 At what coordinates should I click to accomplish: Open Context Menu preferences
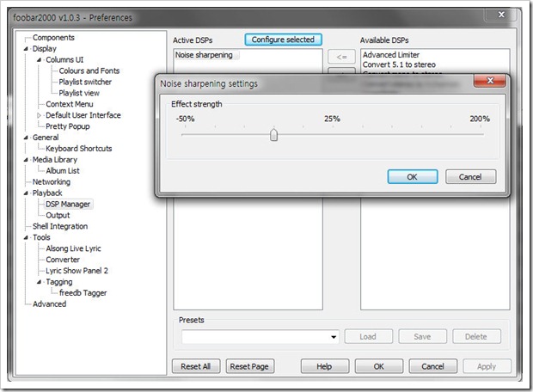[x=70, y=104]
